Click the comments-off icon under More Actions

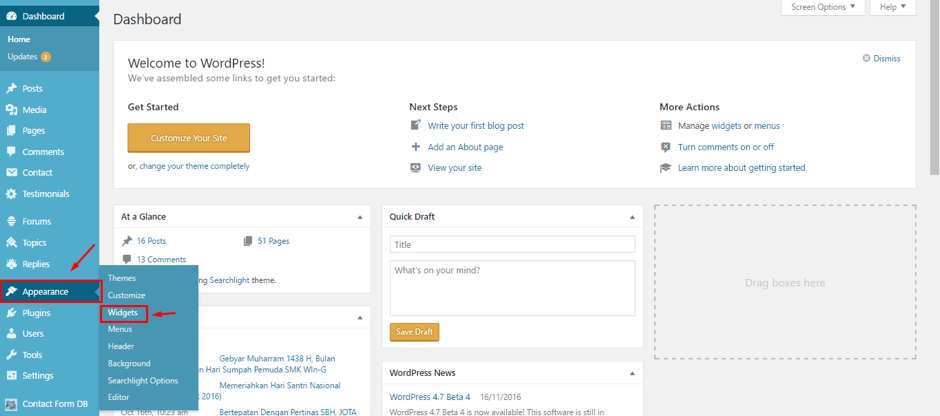tap(665, 147)
